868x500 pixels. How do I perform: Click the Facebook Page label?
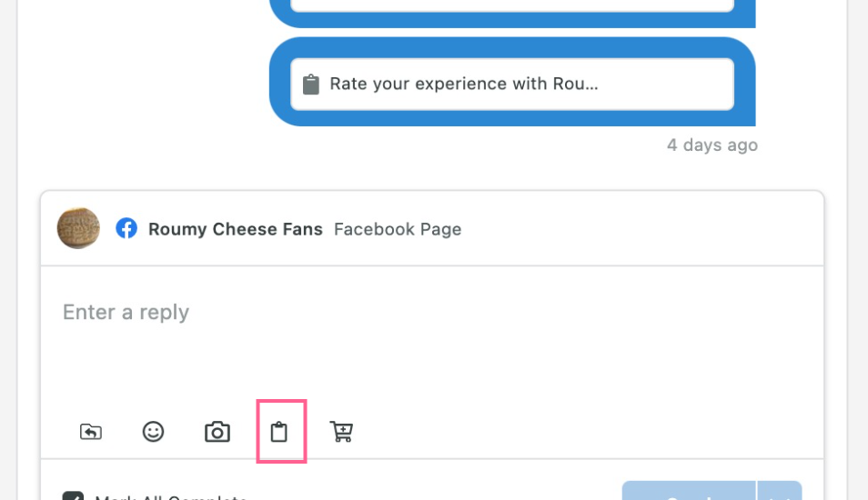click(398, 229)
